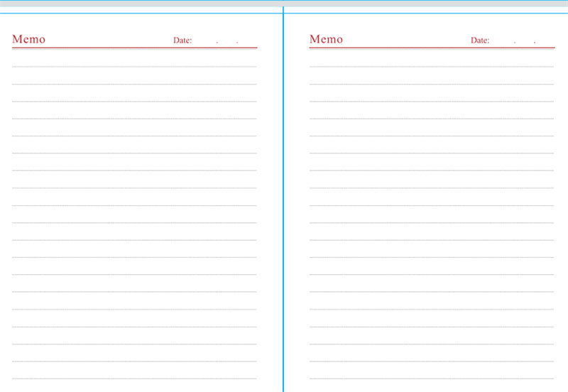Image resolution: width=568 pixels, height=392 pixels.
Task: Click the Memo heading on the right page
Action: [x=326, y=39]
